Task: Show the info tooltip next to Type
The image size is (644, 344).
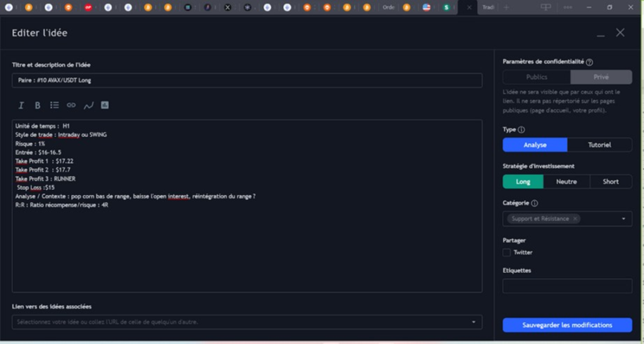Action: [x=521, y=130]
